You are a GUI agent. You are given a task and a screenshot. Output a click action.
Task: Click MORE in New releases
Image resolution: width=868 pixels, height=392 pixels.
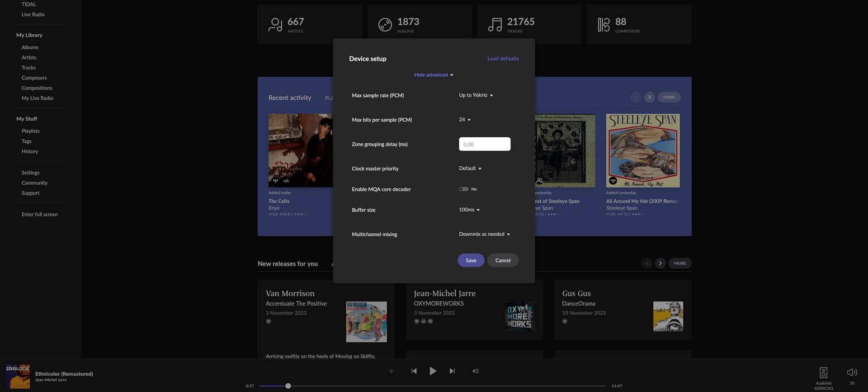click(x=679, y=263)
